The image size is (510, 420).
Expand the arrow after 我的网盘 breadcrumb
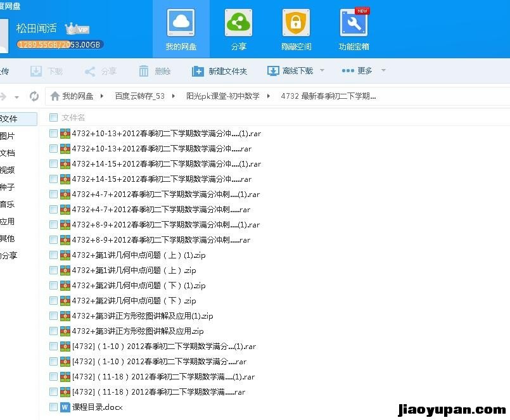102,96
